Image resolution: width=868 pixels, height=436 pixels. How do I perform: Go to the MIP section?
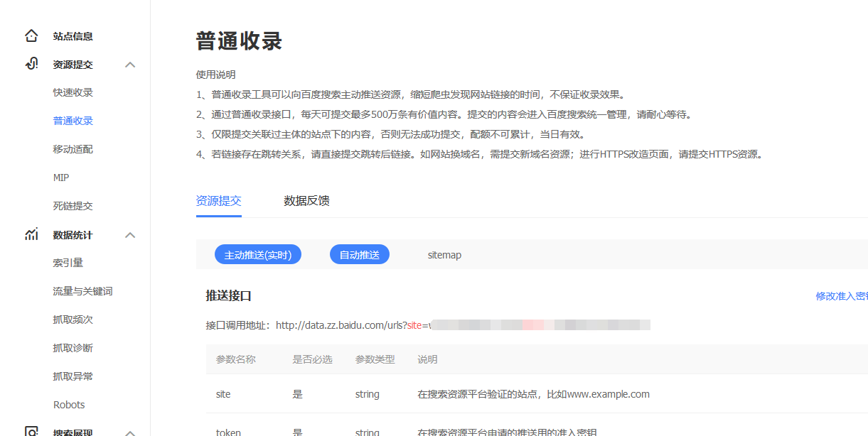(x=62, y=177)
